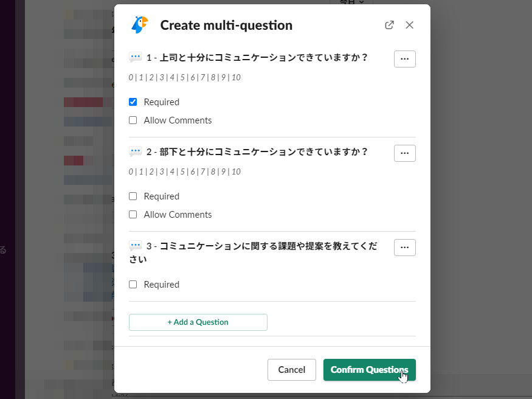Click the Add a Question button
532x399 pixels.
tap(198, 322)
